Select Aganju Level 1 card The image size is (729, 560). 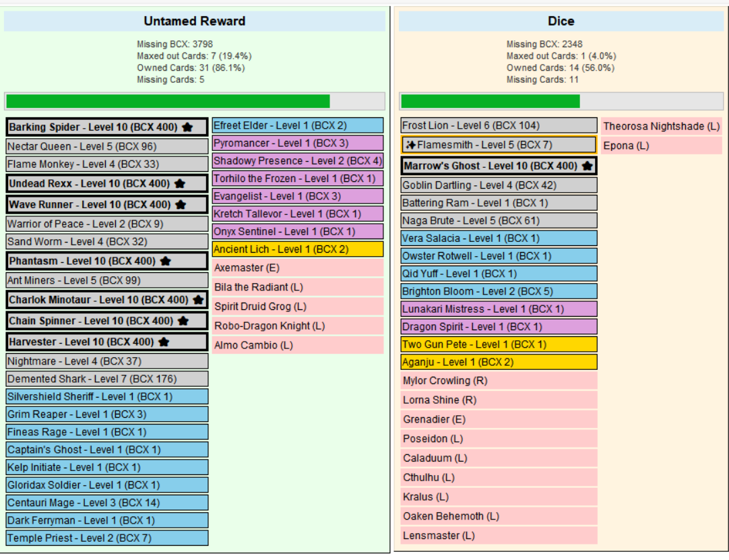499,362
